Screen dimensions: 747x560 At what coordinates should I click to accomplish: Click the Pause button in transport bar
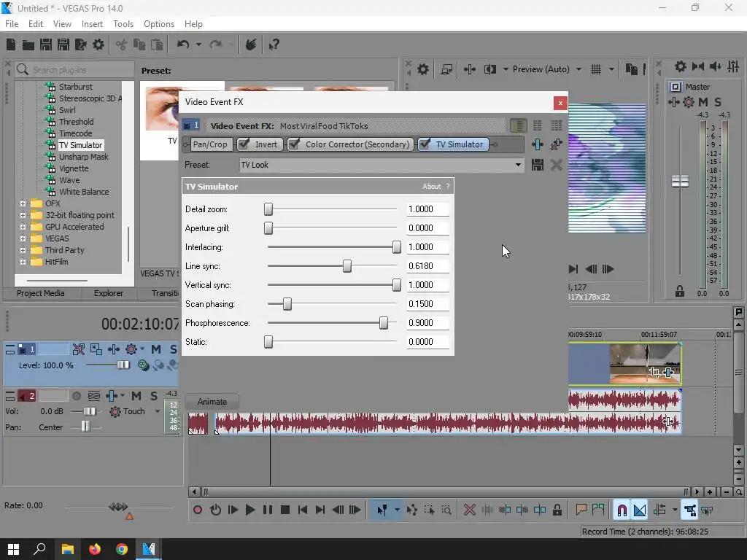coord(268,510)
